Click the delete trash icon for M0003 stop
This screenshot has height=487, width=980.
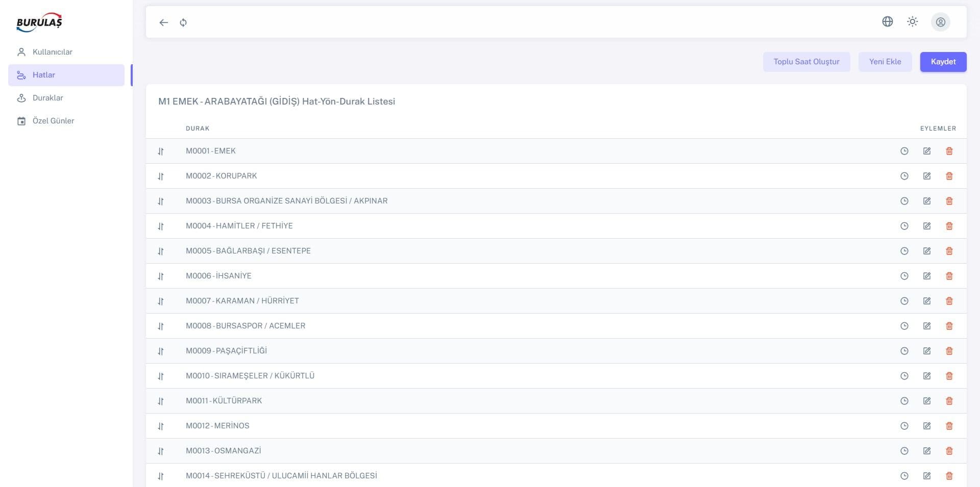949,201
